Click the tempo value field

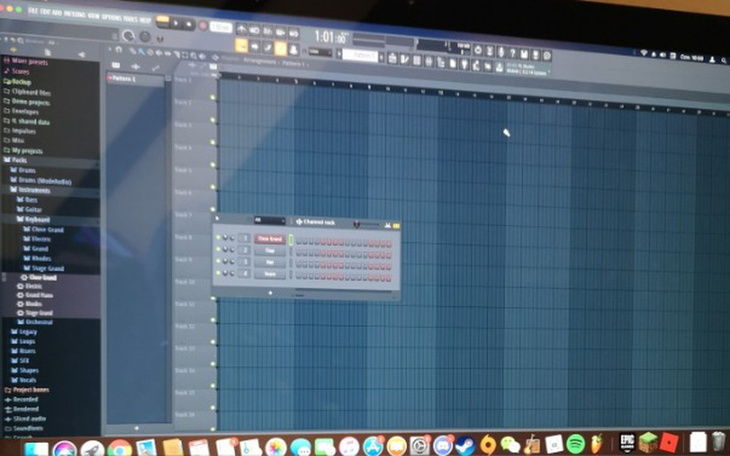[221, 27]
